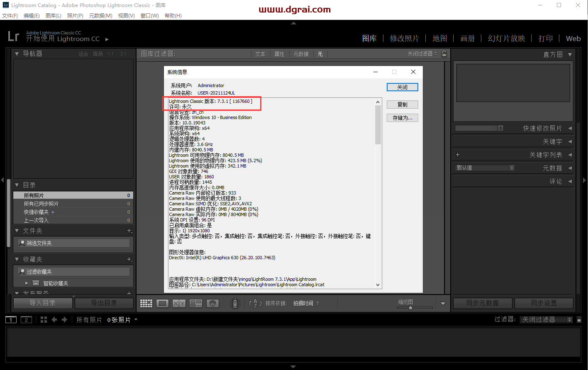Select the Painter spray can tool

point(235,303)
